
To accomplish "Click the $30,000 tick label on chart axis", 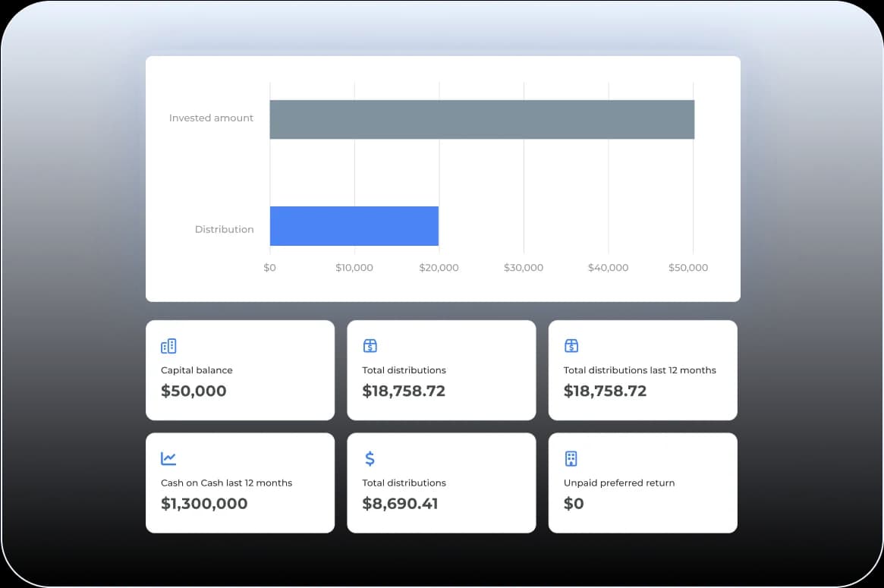I will 524,268.
